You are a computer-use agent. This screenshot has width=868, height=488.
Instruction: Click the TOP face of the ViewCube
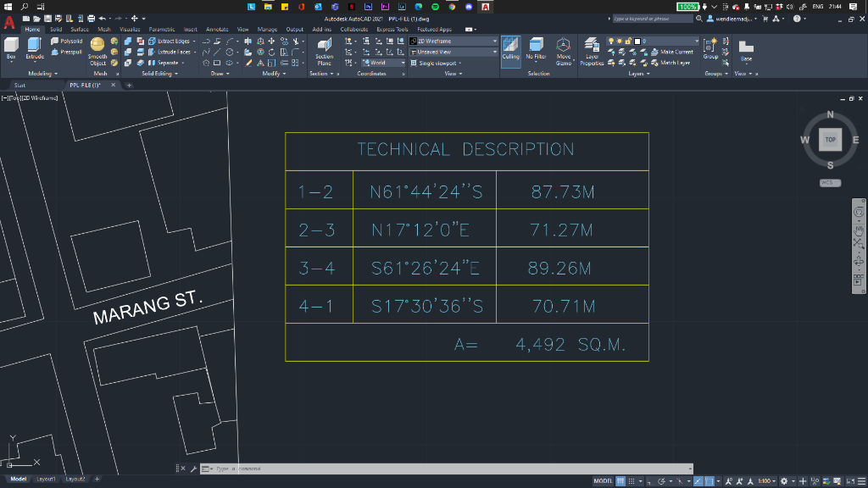click(830, 139)
